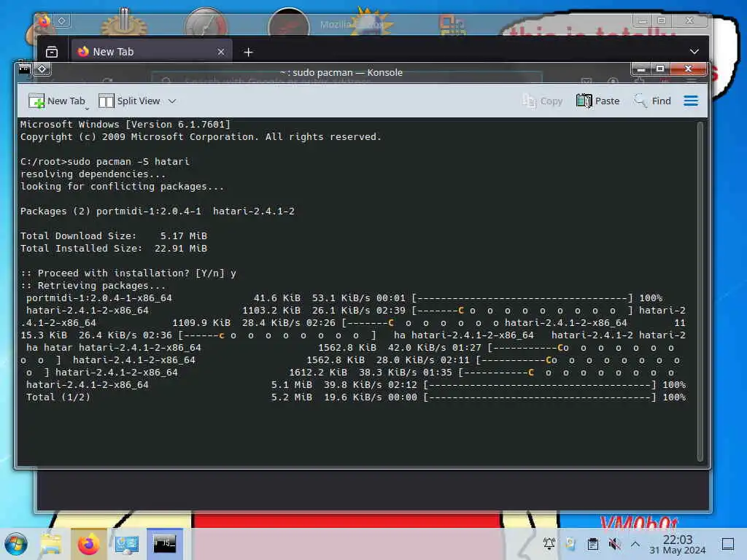Maximize the Firefox window
Viewport: 747px width, 560px height.
click(661, 20)
